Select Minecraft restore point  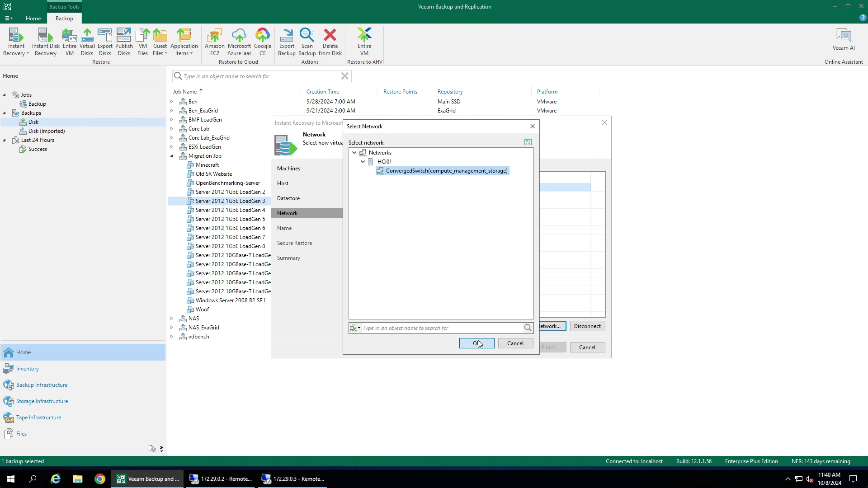click(207, 165)
